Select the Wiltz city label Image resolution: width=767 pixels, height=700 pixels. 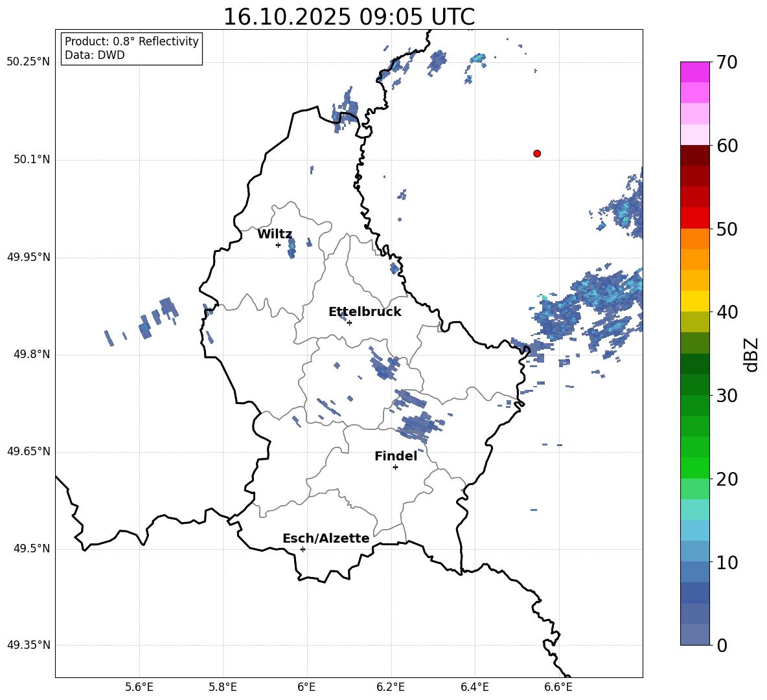(275, 234)
